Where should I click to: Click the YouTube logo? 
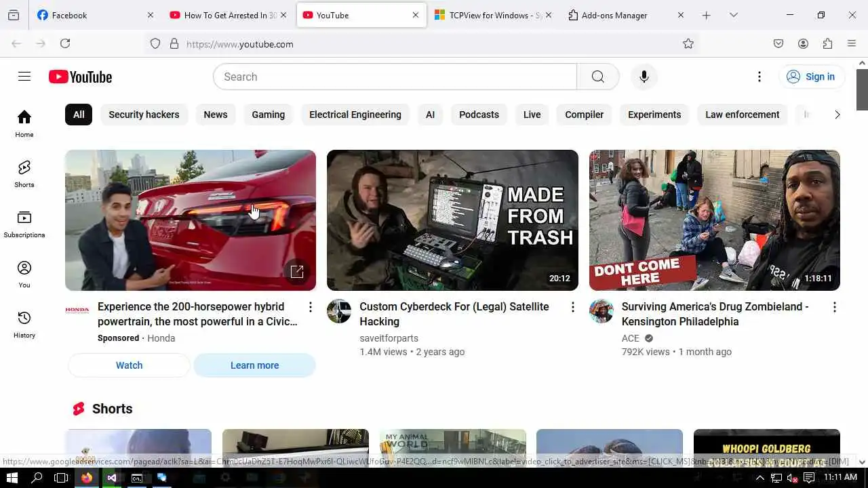[x=80, y=77]
